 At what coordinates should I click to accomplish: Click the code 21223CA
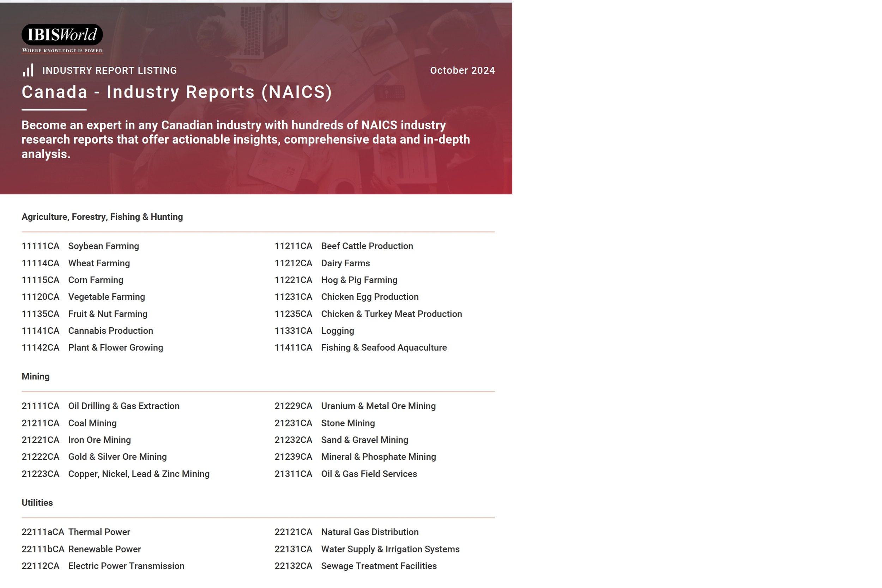coord(41,474)
